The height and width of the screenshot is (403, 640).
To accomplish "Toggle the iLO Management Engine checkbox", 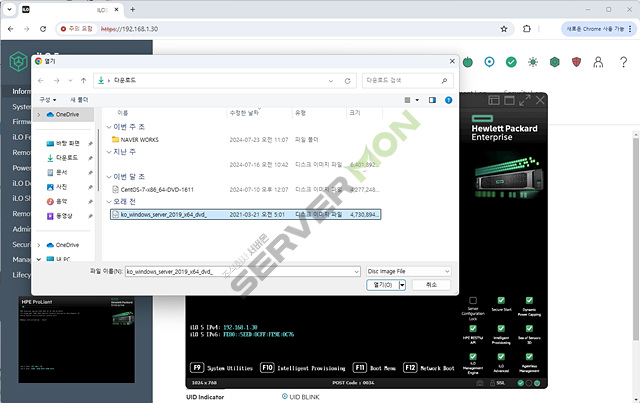I will pyautogui.click(x=473, y=357).
